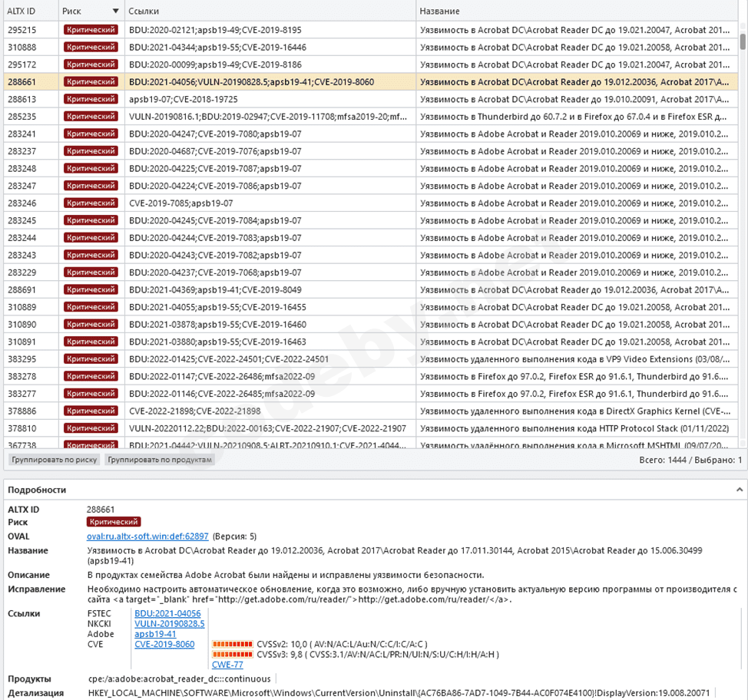Click the CVSSv2: 10,0 score text
Viewport: 748px width, 700px height.
click(342, 644)
